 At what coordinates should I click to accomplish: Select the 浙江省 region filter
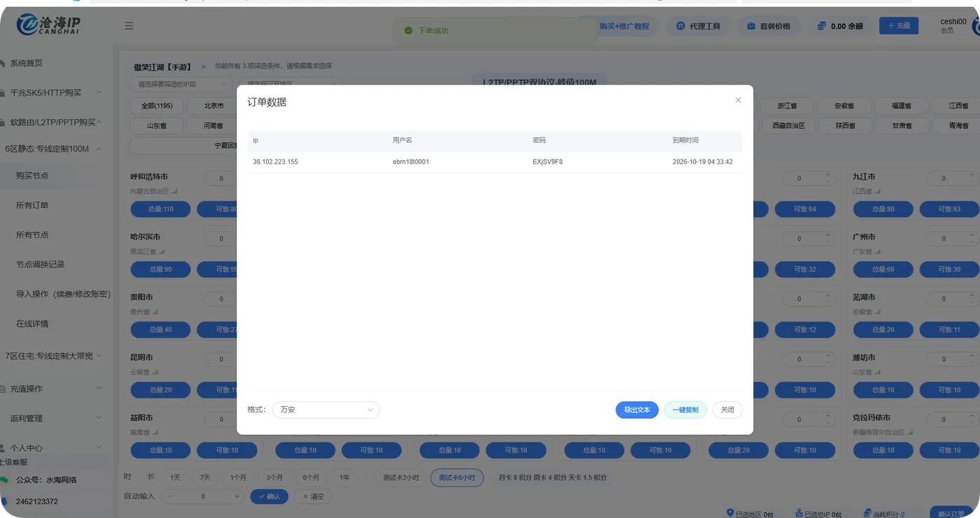787,106
